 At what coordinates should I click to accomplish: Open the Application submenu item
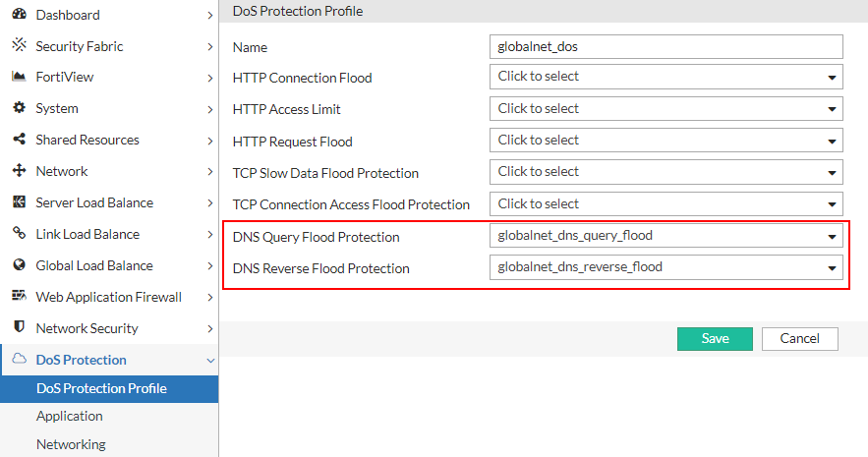[70, 416]
